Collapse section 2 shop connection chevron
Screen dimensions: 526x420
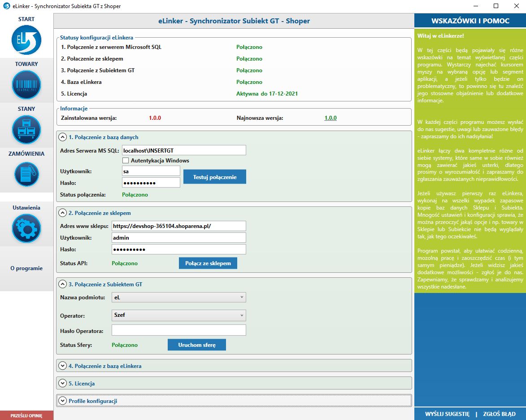(63, 213)
